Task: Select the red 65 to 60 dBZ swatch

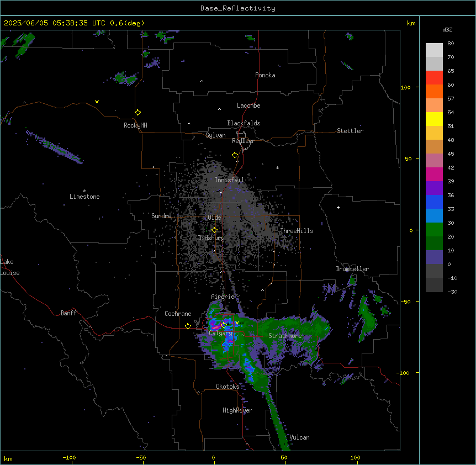Action: (x=434, y=78)
